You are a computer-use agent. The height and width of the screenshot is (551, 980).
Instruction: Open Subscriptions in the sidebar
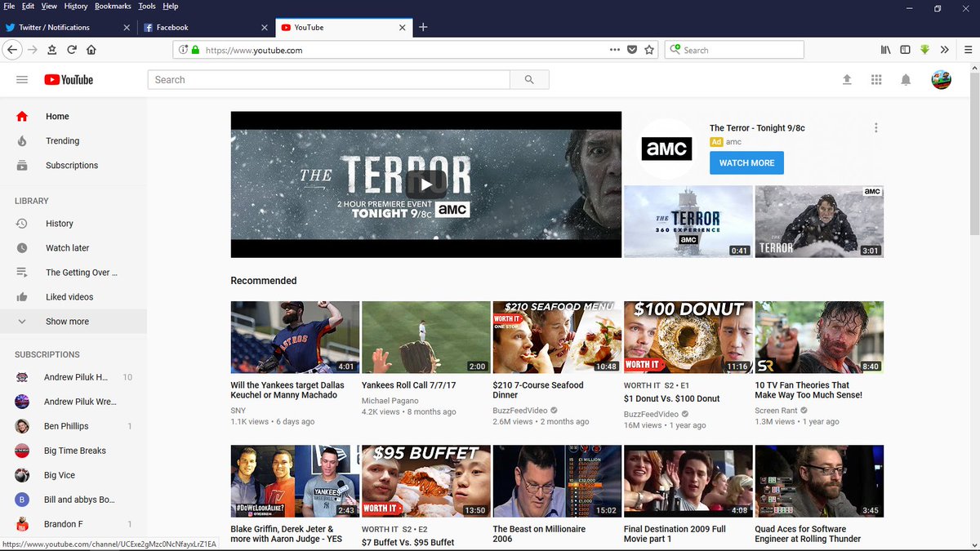73,165
